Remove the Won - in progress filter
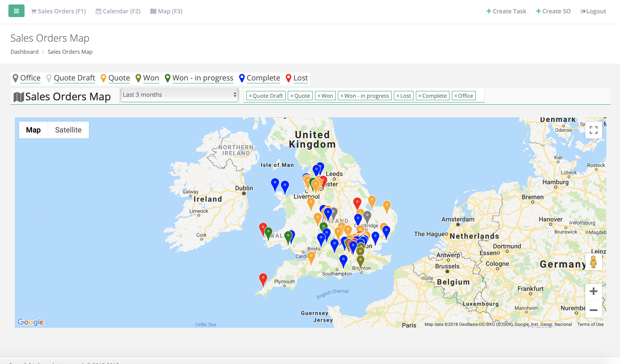This screenshot has height=364, width=620. pyautogui.click(x=342, y=96)
